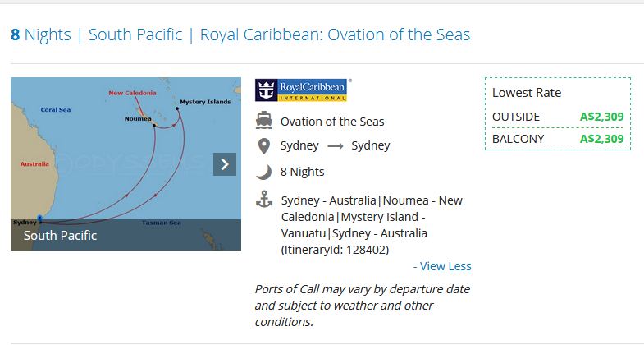Click the ports of call itinerary text
The image size is (644, 345).
(372, 225)
